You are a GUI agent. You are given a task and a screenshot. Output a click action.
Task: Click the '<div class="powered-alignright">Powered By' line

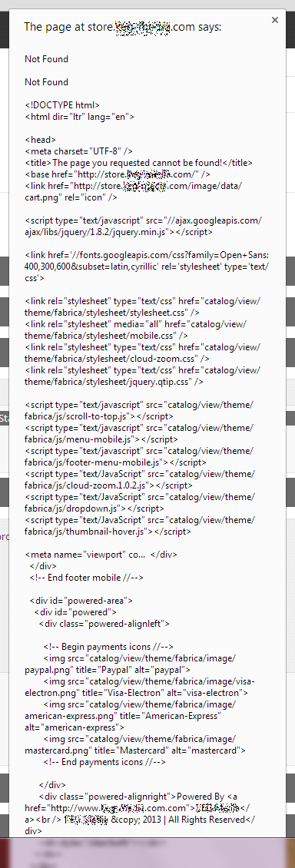tap(138, 797)
